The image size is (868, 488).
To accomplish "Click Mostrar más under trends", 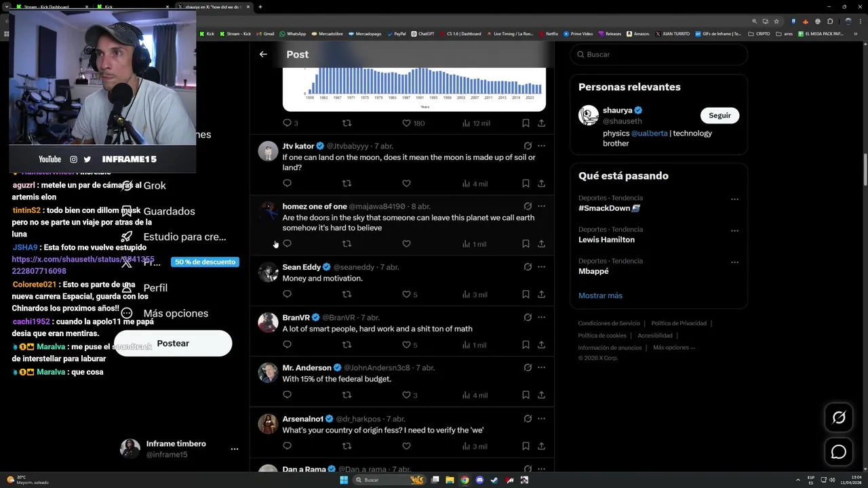I will pos(600,296).
